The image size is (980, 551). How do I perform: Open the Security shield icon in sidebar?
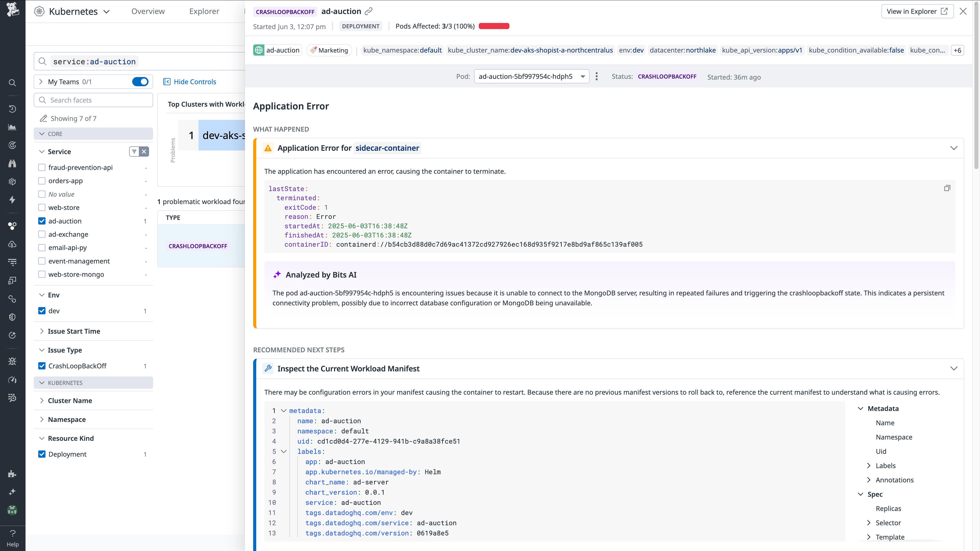coord(12,317)
